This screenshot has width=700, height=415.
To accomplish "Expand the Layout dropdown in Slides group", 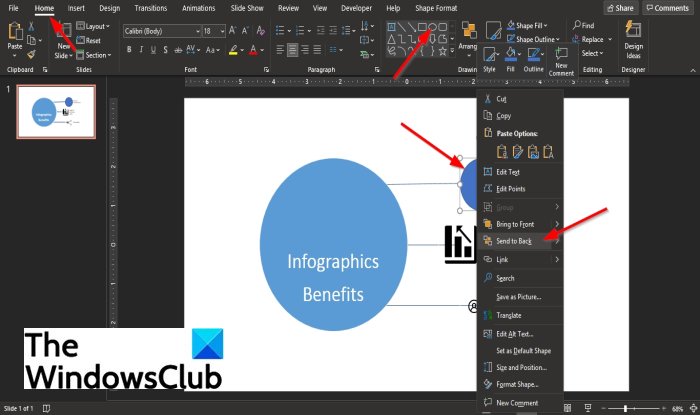I will [x=96, y=26].
